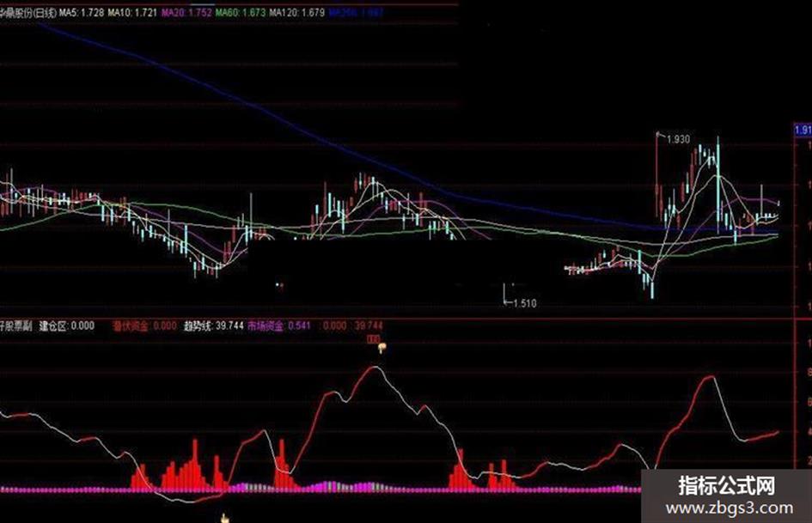Screen dimensions: 812x523
Task: Click the pointing-hand signal icon at the bottom of the indicator panel
Action: 225,518
